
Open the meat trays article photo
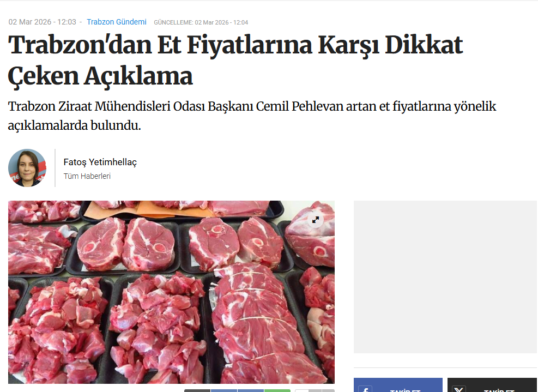[x=171, y=292]
